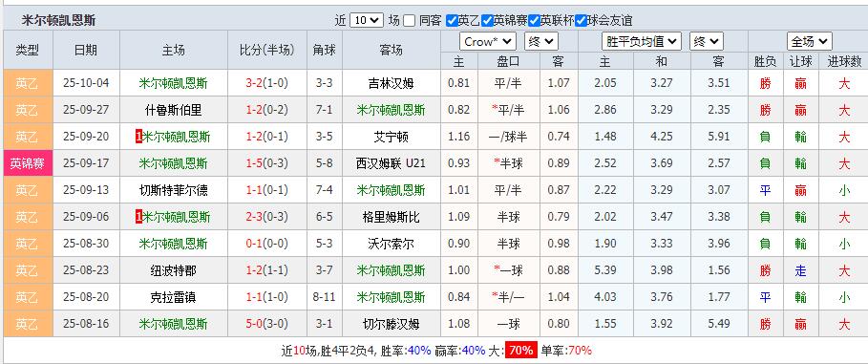The height and width of the screenshot is (364, 868).
Task: Click the 主场 column header
Action: [173, 50]
